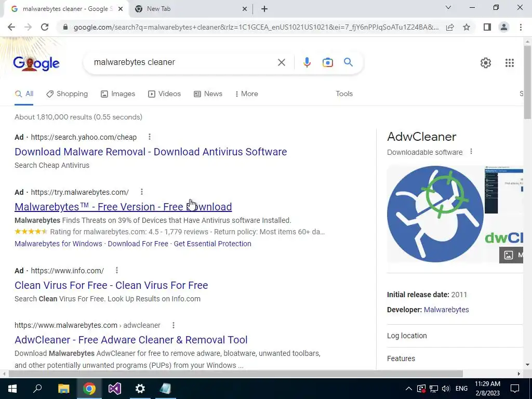
Task: Click the Chrome address bar URL
Action: tap(256, 27)
